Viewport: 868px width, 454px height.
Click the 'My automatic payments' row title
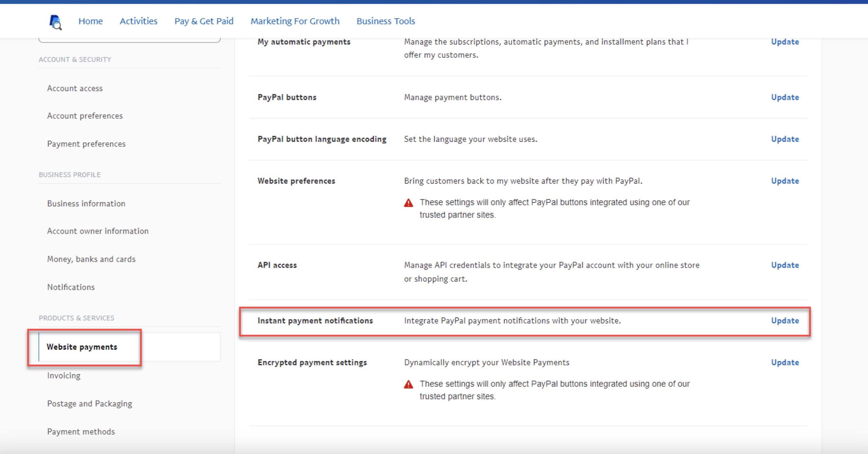click(x=304, y=42)
